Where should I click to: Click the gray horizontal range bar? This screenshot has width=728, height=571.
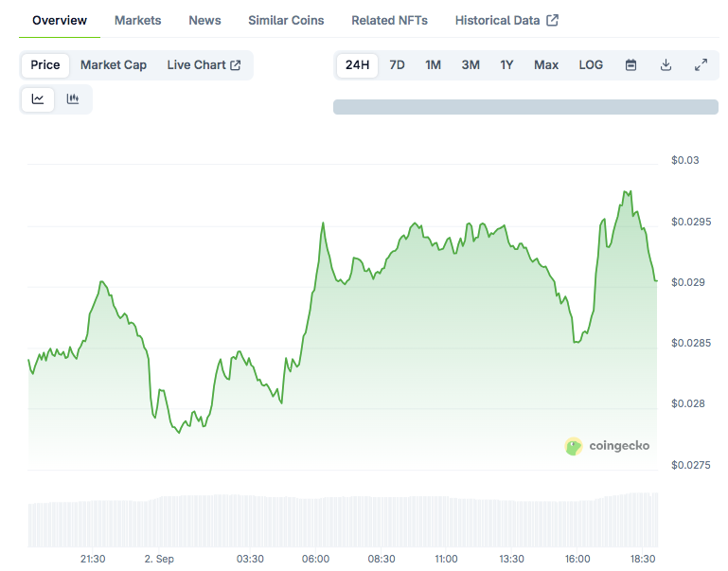pyautogui.click(x=525, y=107)
